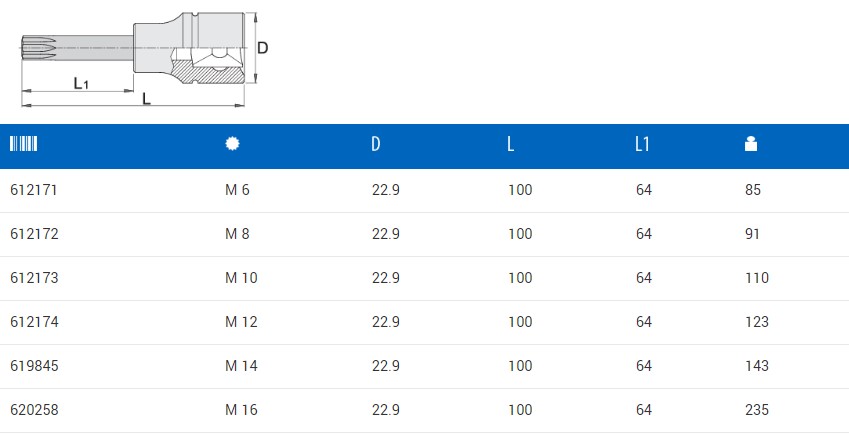Click the D column header
This screenshot has height=434, width=849.
[376, 144]
